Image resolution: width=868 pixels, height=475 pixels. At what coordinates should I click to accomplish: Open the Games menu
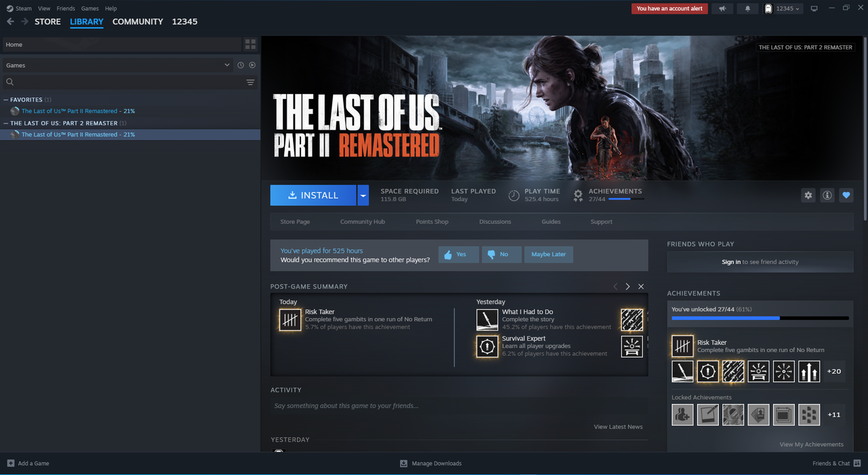pyautogui.click(x=90, y=9)
